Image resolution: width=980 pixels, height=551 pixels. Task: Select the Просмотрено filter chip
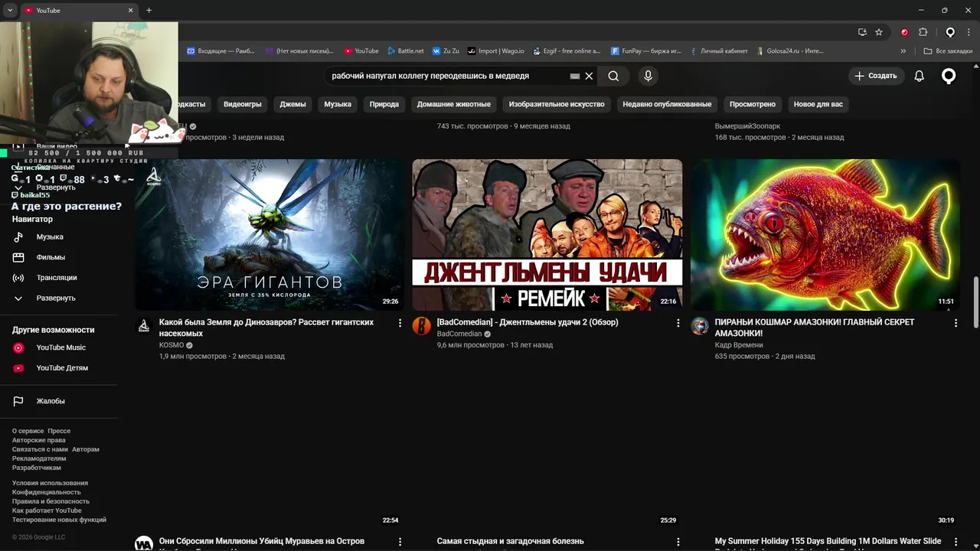753,104
